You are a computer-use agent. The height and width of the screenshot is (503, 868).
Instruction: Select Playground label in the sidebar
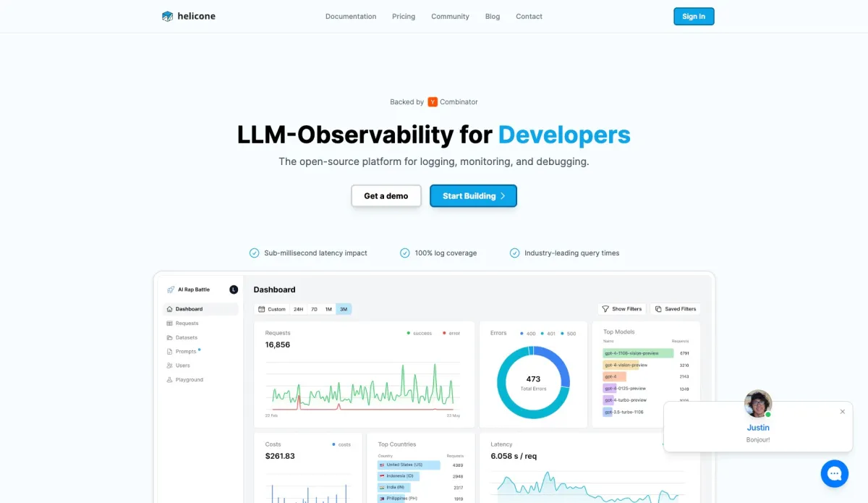(x=190, y=379)
